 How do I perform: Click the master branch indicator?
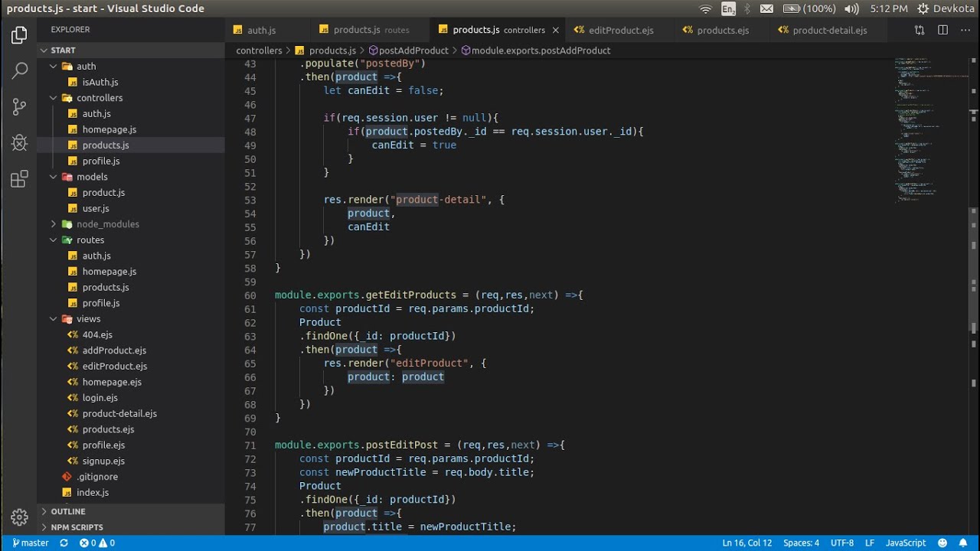click(x=31, y=543)
